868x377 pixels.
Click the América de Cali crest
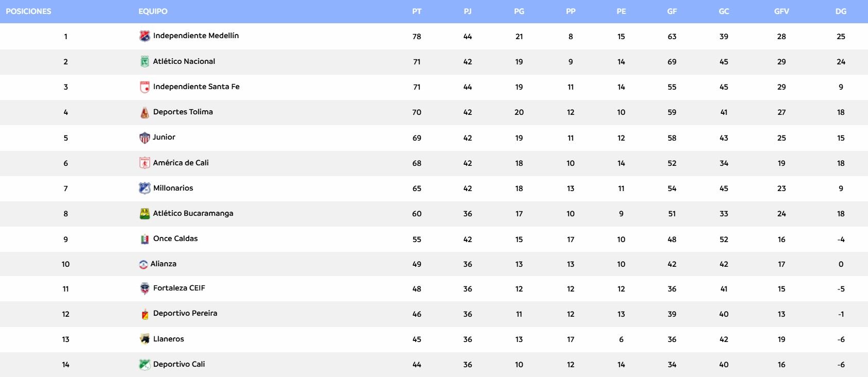point(145,163)
